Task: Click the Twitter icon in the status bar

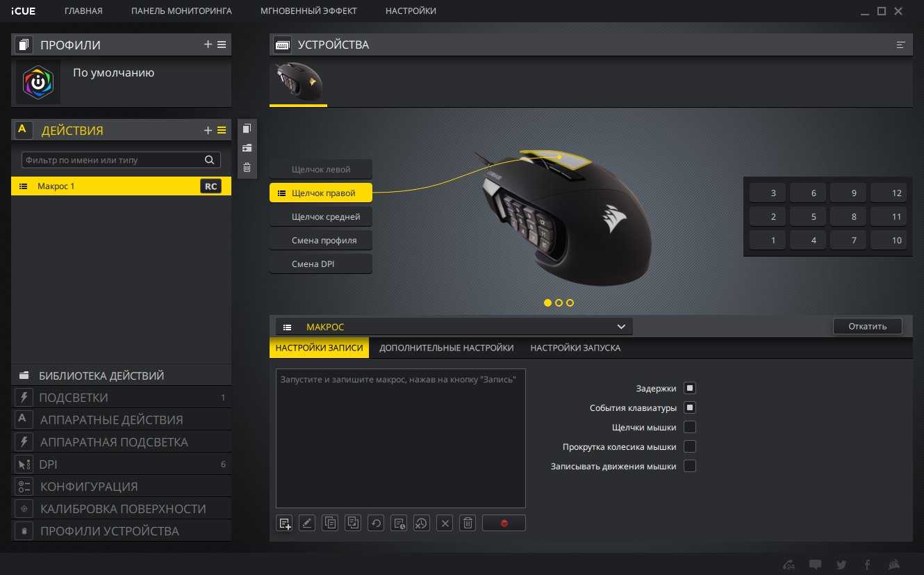Action: click(x=841, y=565)
